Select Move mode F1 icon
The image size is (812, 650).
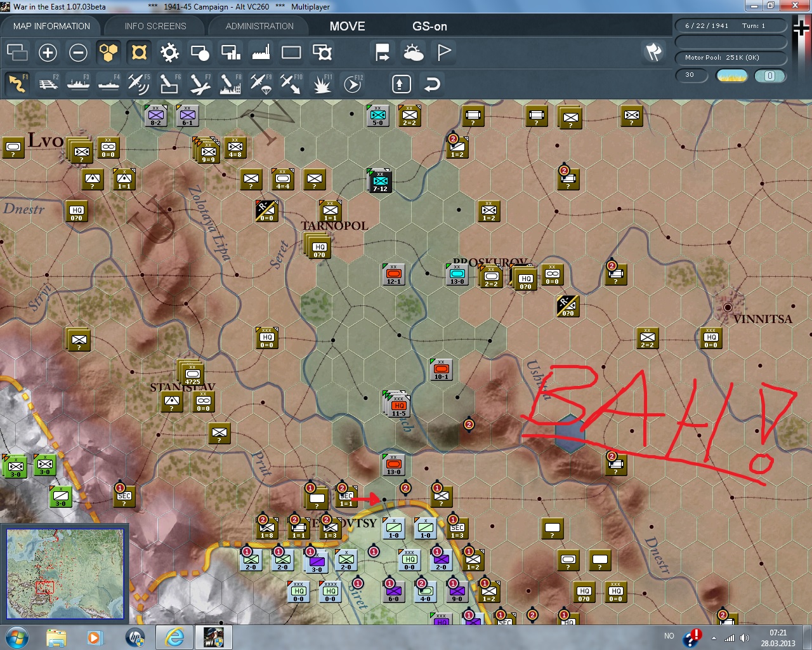click(x=17, y=84)
